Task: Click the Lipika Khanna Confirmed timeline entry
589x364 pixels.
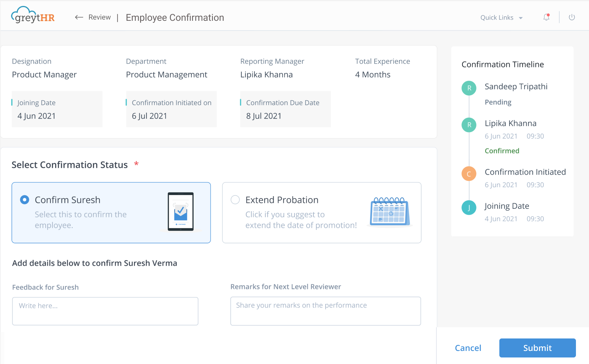Action: coord(514,136)
